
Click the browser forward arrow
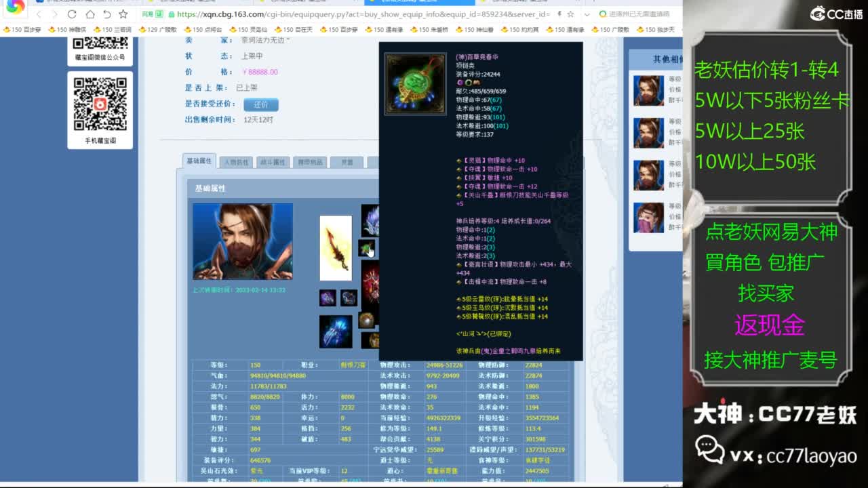click(55, 14)
